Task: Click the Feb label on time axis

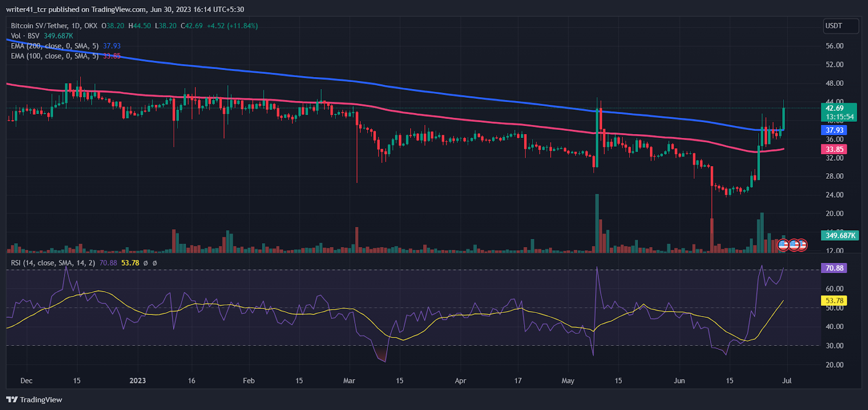Action: point(248,381)
